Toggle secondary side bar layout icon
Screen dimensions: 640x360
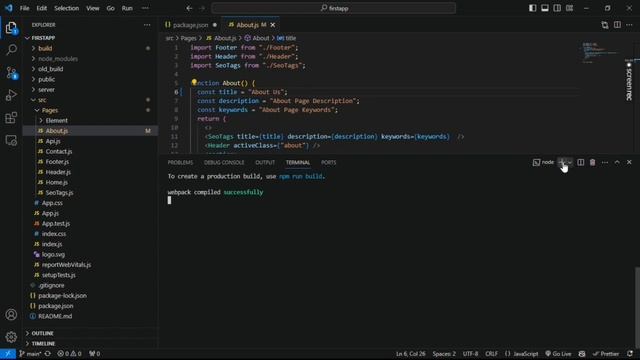tap(557, 8)
